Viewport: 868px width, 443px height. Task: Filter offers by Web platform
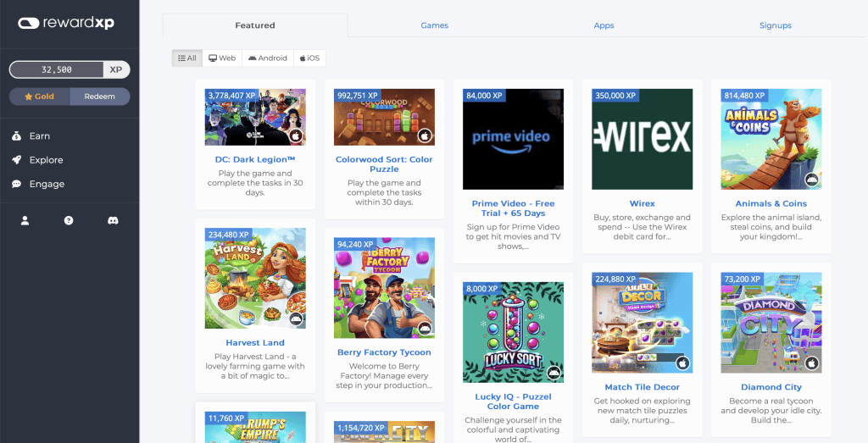(222, 58)
